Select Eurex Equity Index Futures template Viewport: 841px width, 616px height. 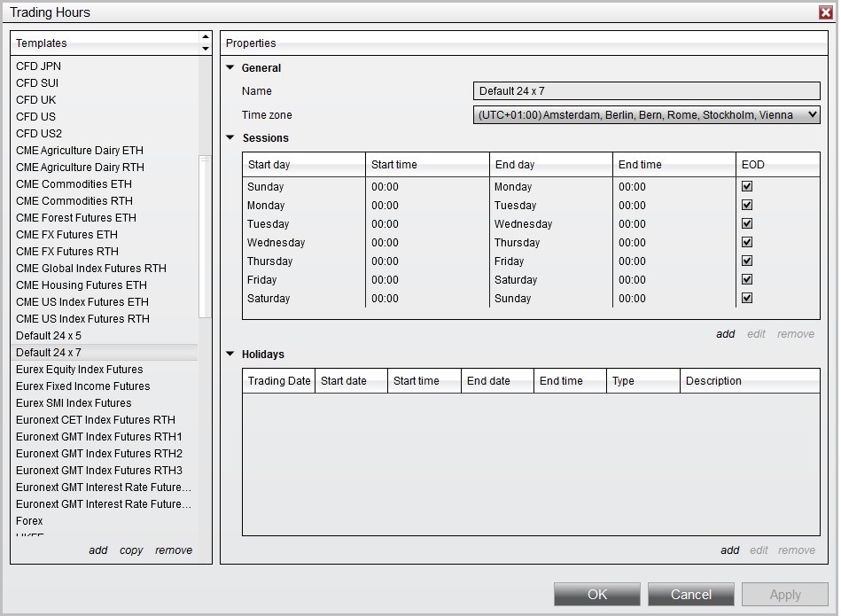click(x=104, y=370)
